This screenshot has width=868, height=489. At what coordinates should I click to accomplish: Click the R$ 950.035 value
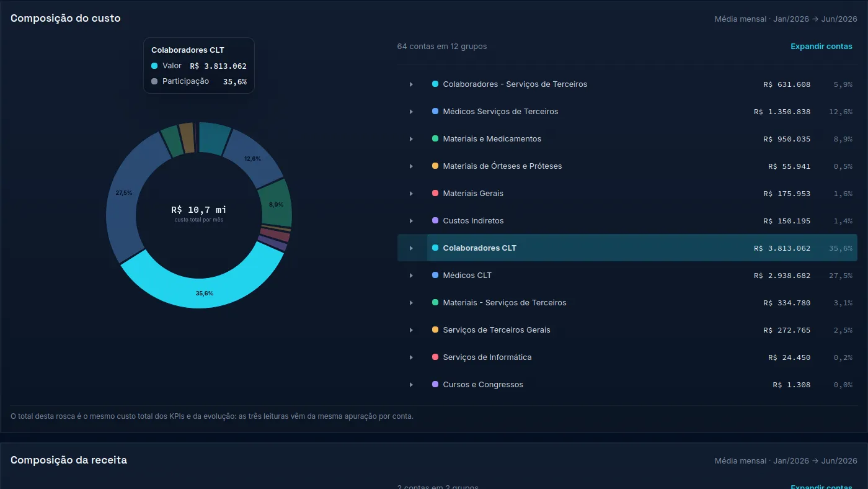point(787,139)
